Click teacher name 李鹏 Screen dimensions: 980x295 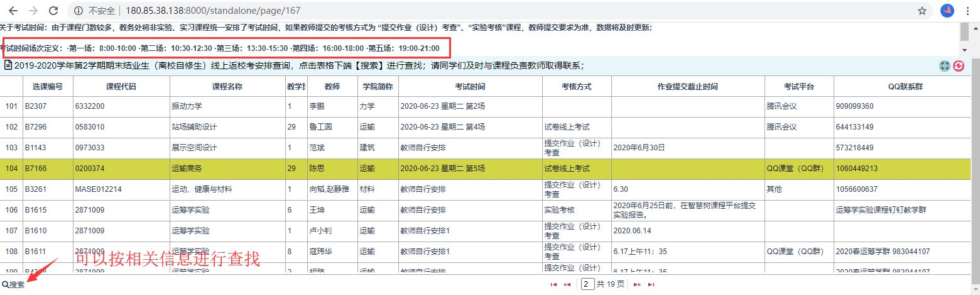coord(317,106)
